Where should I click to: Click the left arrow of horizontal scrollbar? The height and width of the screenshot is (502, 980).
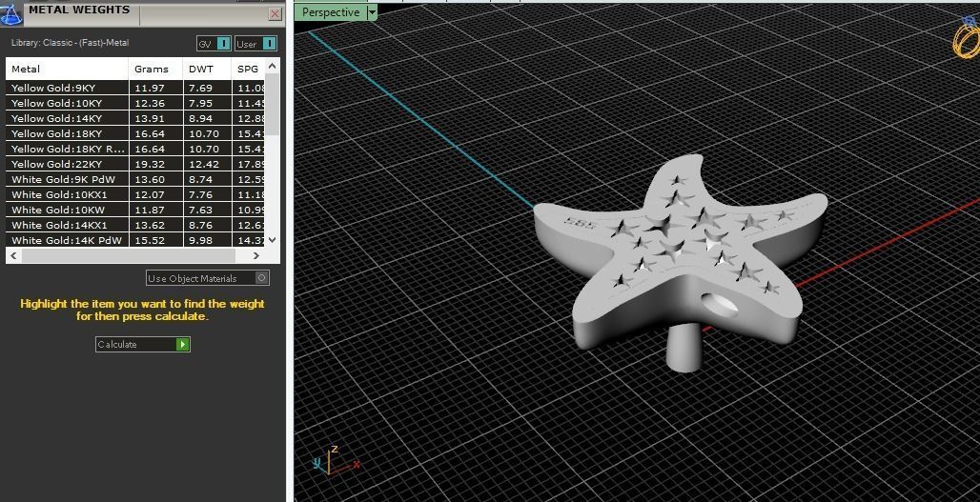coord(13,255)
